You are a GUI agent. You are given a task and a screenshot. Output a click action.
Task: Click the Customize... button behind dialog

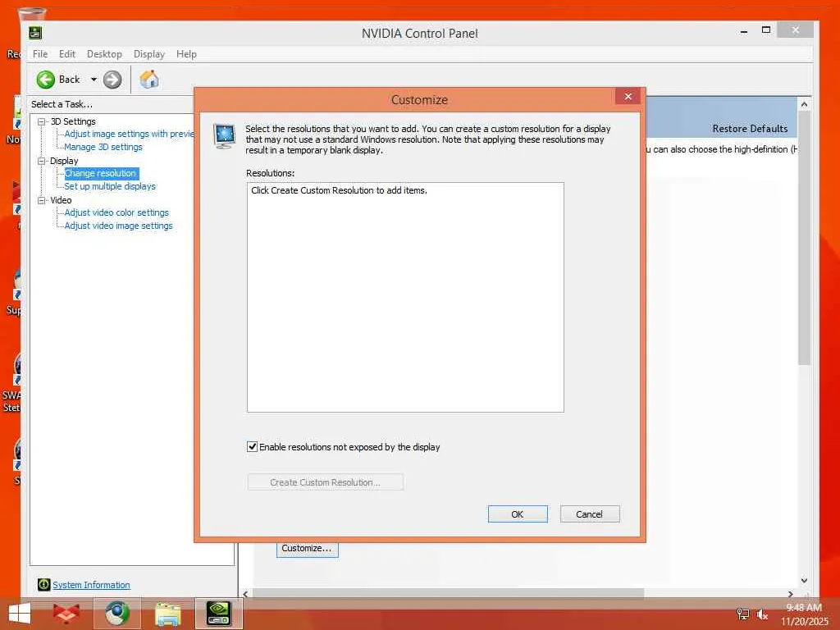(307, 549)
